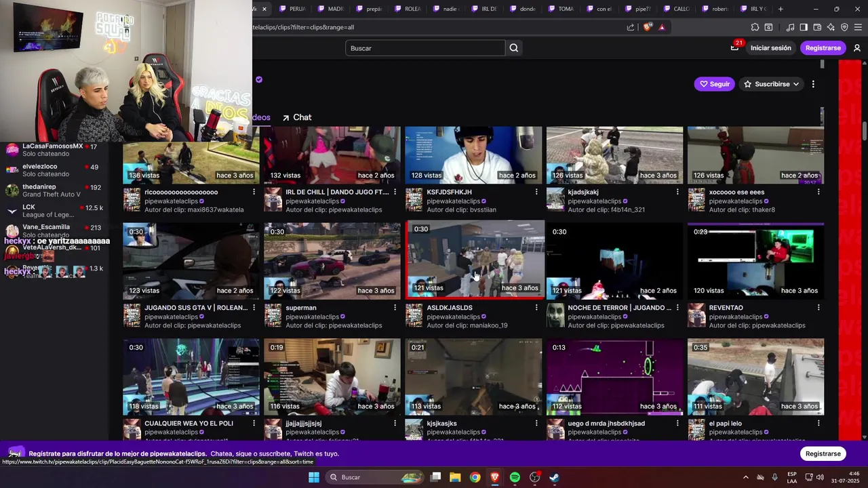Screen dimensions: 868x488
Task: Open the superman clip title link
Action: tap(301, 308)
